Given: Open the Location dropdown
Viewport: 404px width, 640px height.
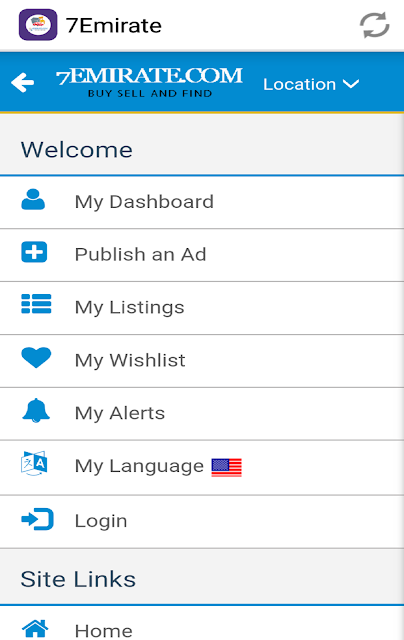Looking at the screenshot, I should [x=311, y=84].
